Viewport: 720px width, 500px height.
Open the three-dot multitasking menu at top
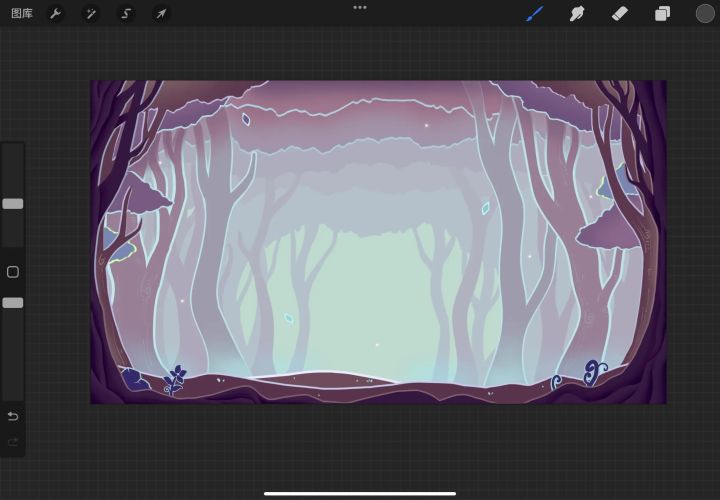pos(360,7)
